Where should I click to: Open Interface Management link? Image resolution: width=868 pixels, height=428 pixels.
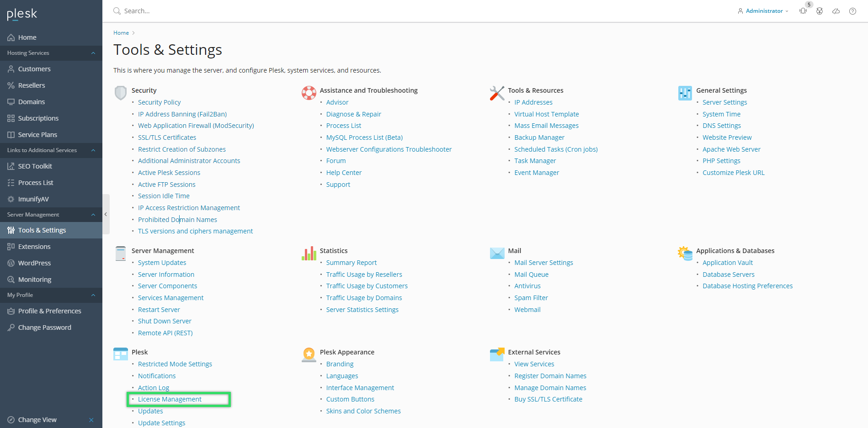[x=360, y=388]
